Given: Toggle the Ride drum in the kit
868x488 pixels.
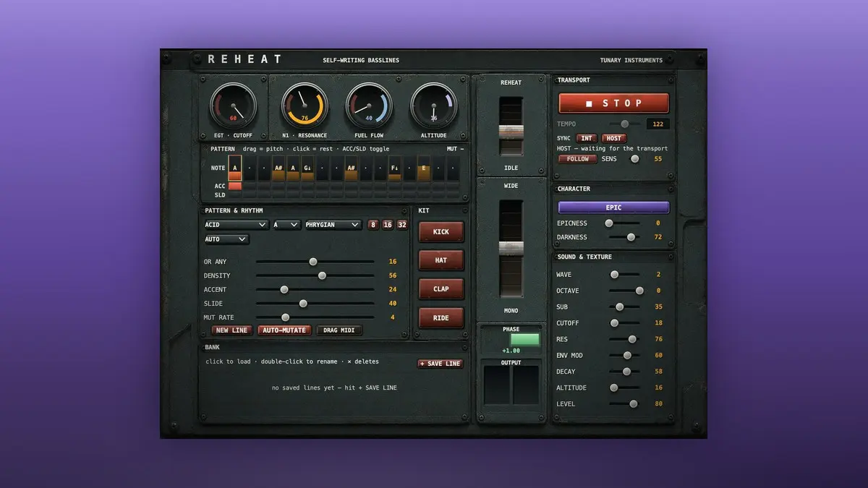Looking at the screenshot, I should 441,318.
